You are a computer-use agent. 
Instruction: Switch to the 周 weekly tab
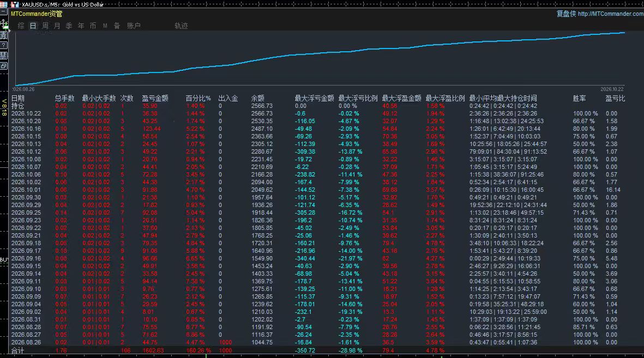coord(45,26)
